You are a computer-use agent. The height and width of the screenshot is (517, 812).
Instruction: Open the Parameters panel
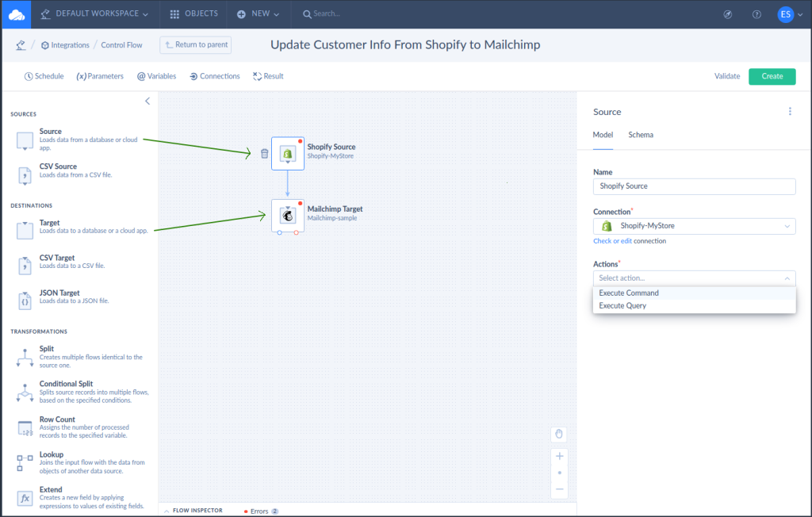click(100, 76)
